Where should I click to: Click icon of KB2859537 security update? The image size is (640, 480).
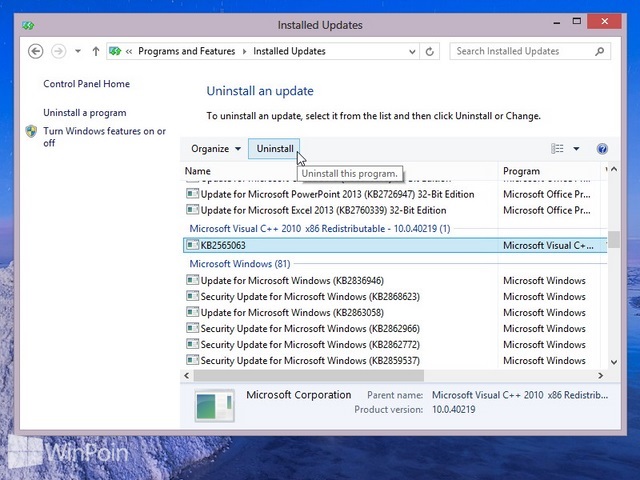(x=192, y=360)
